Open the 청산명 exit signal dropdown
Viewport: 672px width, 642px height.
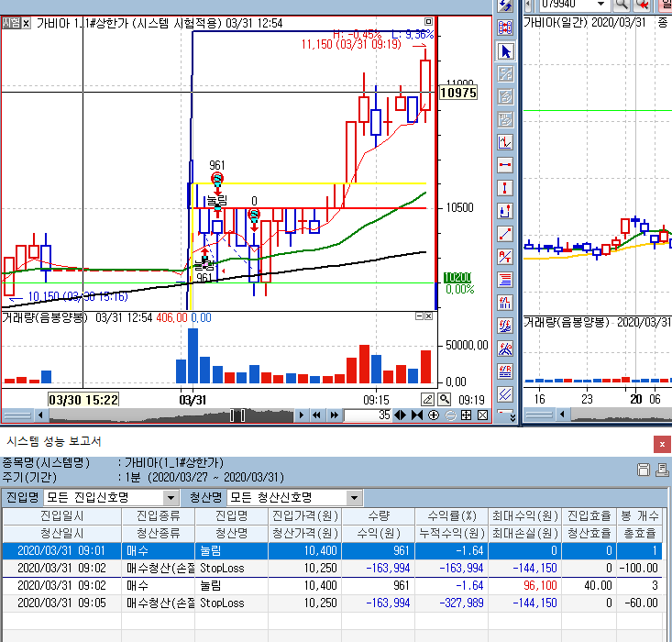355,497
